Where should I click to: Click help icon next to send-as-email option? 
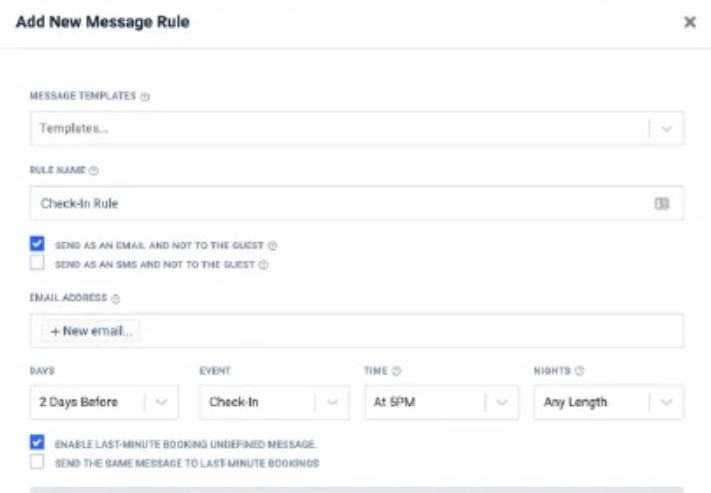click(273, 246)
